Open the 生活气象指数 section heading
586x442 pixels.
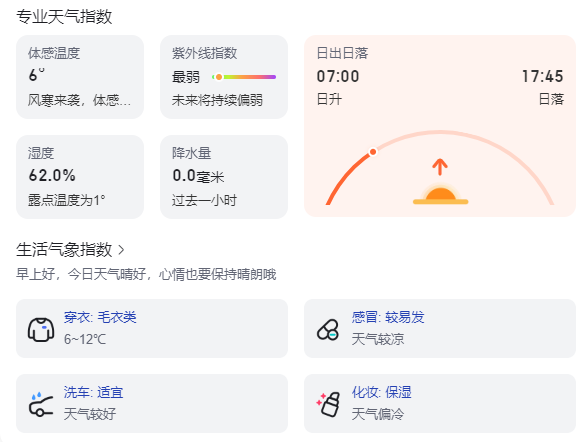click(x=64, y=250)
